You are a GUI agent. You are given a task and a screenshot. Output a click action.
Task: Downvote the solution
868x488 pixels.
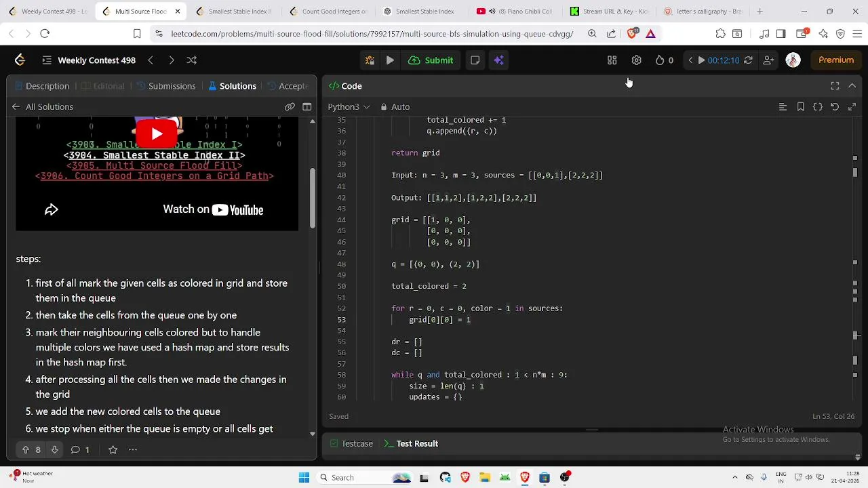(x=55, y=449)
